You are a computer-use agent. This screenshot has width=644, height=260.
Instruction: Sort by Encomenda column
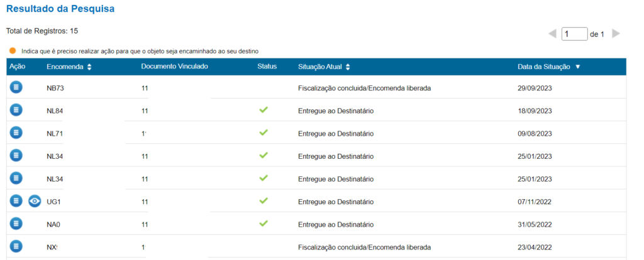[x=89, y=67]
